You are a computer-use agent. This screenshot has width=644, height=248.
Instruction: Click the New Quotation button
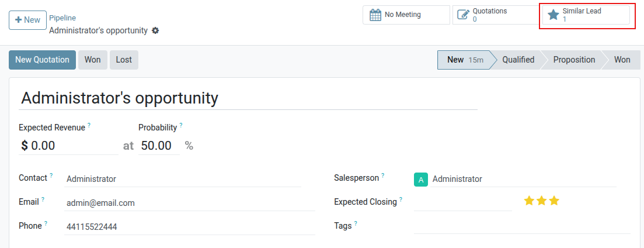pyautogui.click(x=42, y=60)
